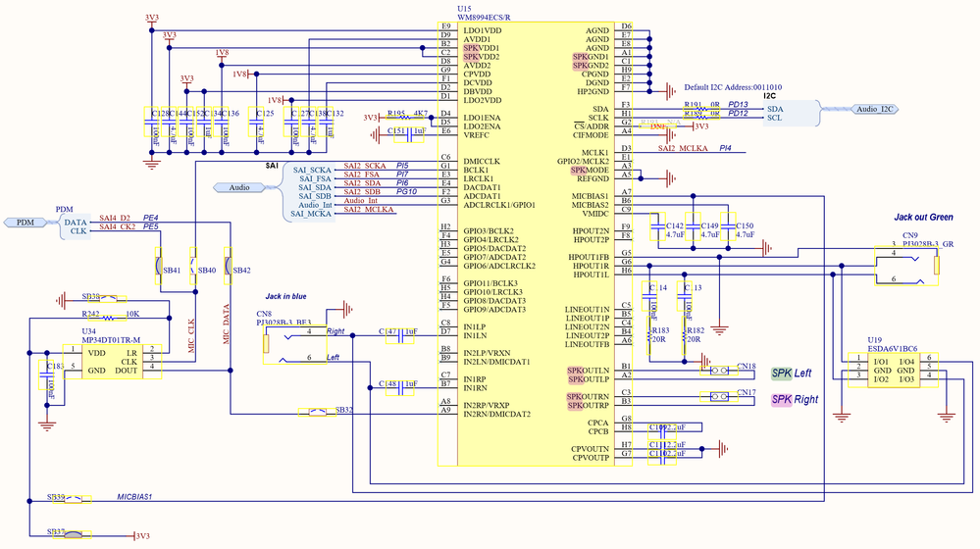Select the SB41 solder bridge symbol
The width and height of the screenshot is (980, 549).
[x=159, y=266]
